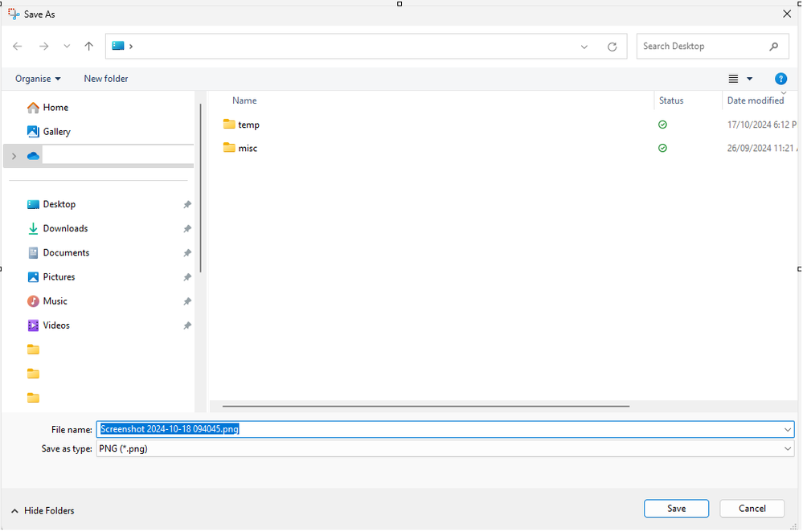Click the 26/09/2024 date for misc
Image resolution: width=803 pixels, height=532 pixels.
click(x=762, y=148)
